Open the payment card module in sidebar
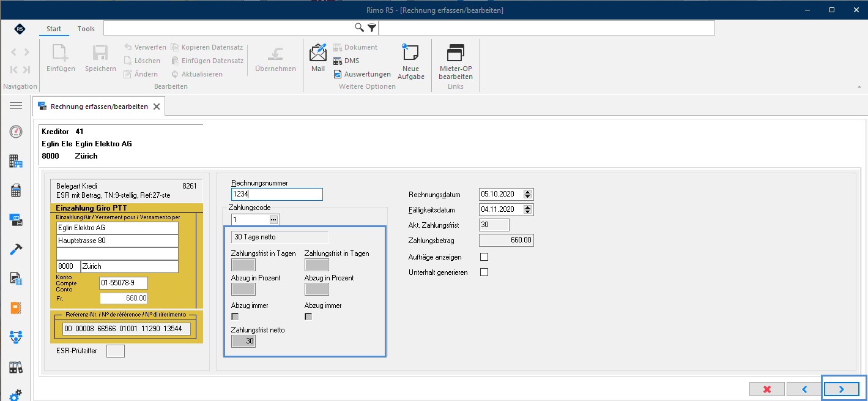 tap(16, 220)
